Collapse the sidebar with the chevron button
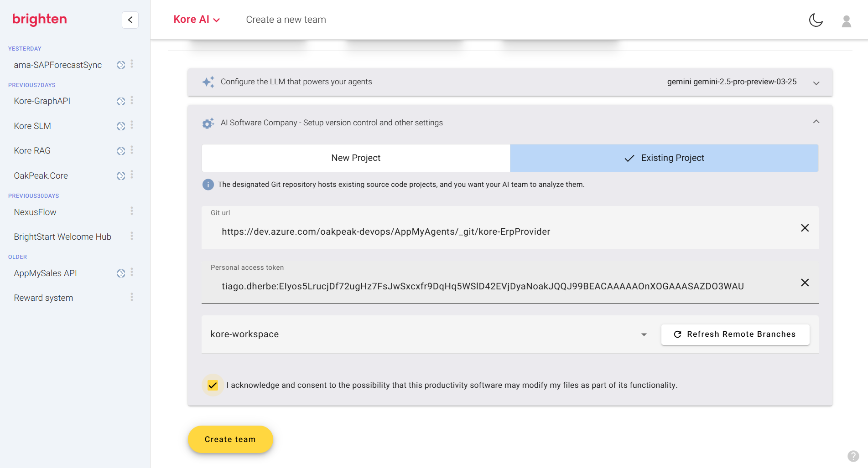The image size is (868, 468). pos(130,20)
